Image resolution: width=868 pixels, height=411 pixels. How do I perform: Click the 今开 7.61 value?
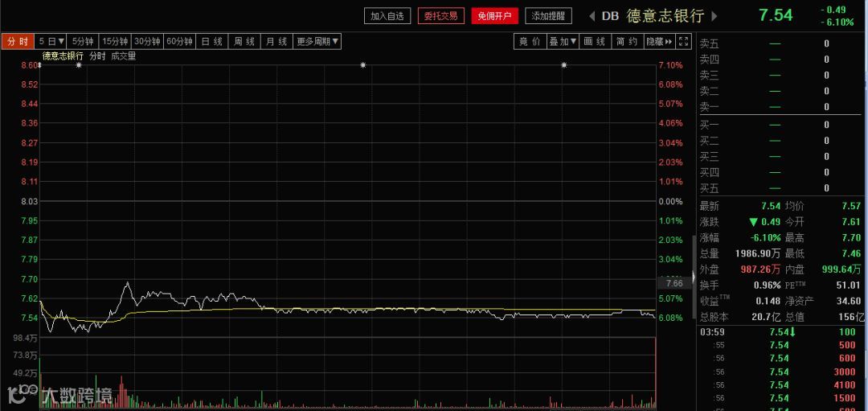pyautogui.click(x=851, y=222)
